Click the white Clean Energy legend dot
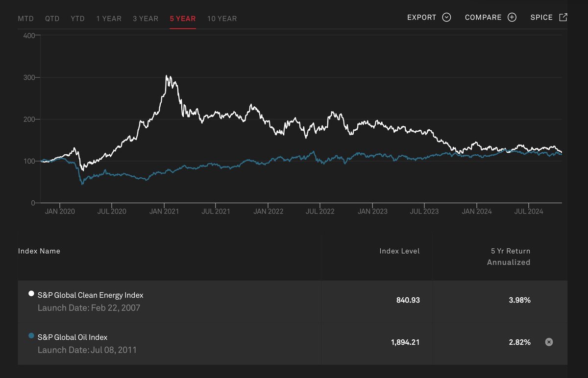Viewport: 588px width, 378px height. 31,294
